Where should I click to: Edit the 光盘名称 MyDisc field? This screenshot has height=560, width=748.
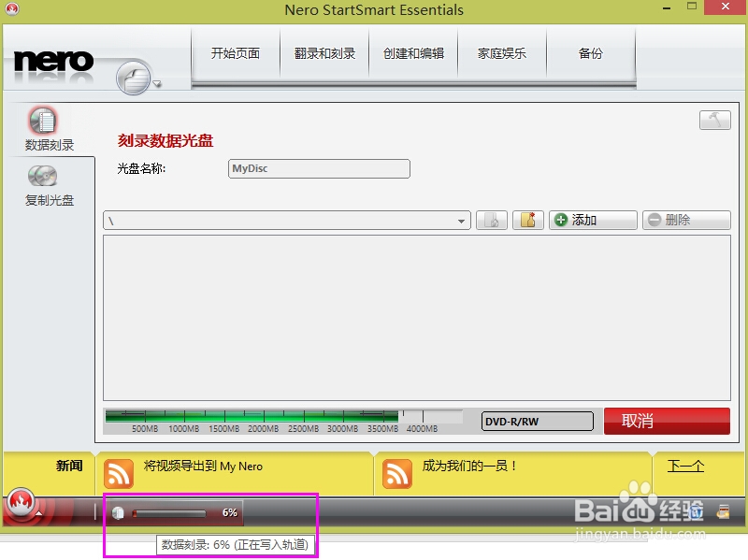(319, 169)
